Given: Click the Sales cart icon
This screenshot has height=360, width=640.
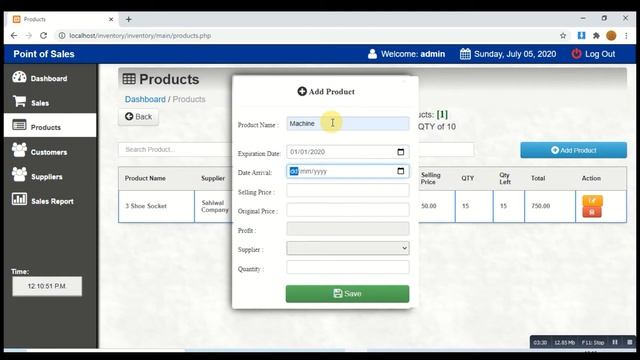Looking at the screenshot, I should [19, 101].
